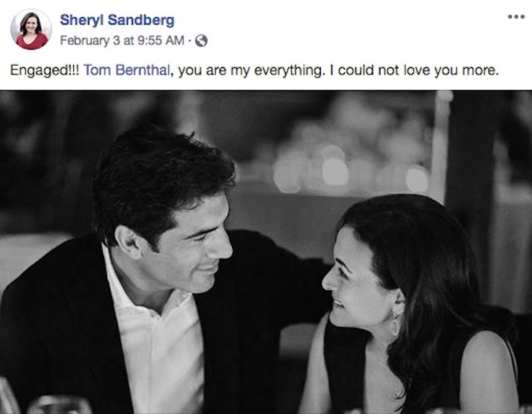Open the tagged Tom Bernthal profile link
The image size is (532, 414).
point(126,70)
